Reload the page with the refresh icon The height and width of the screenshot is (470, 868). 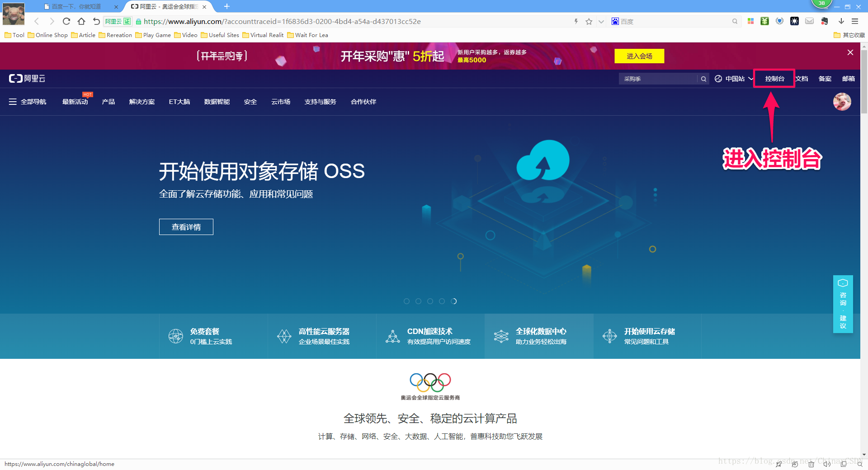tap(66, 21)
